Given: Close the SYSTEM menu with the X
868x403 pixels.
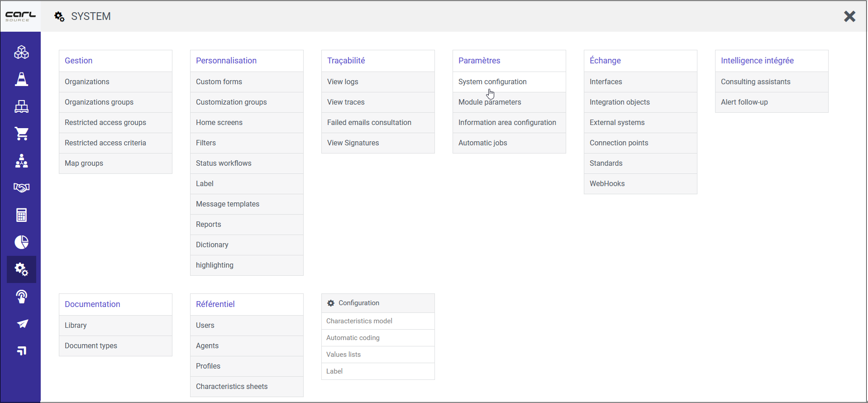Looking at the screenshot, I should (849, 16).
